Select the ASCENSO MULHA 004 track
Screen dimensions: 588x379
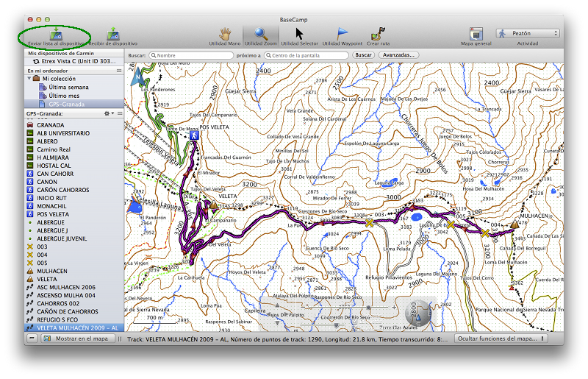74,296
